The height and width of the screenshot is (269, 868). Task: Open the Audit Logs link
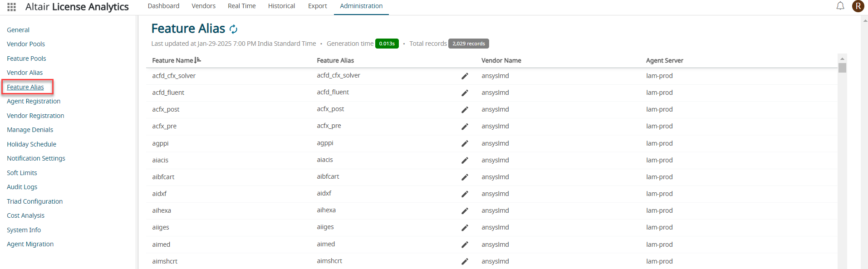pyautogui.click(x=22, y=187)
